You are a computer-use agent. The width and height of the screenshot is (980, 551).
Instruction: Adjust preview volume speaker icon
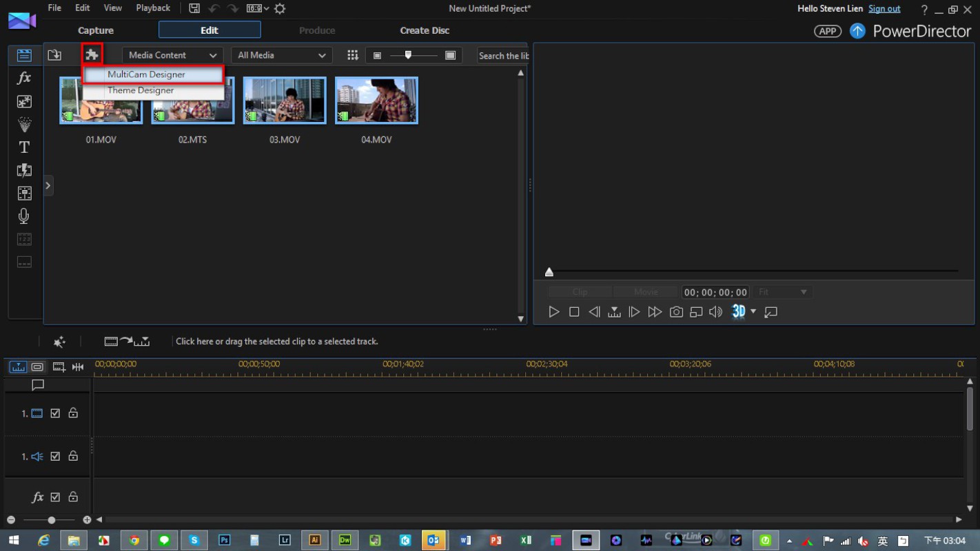716,312
